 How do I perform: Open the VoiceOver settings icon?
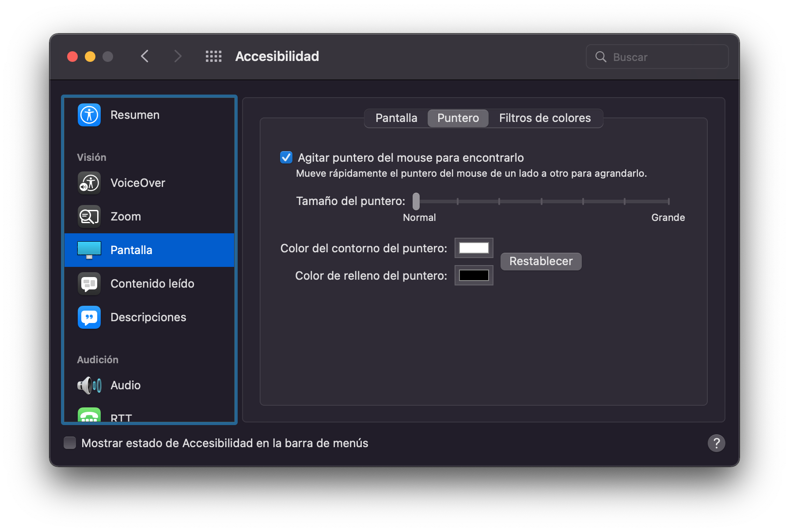tap(89, 183)
